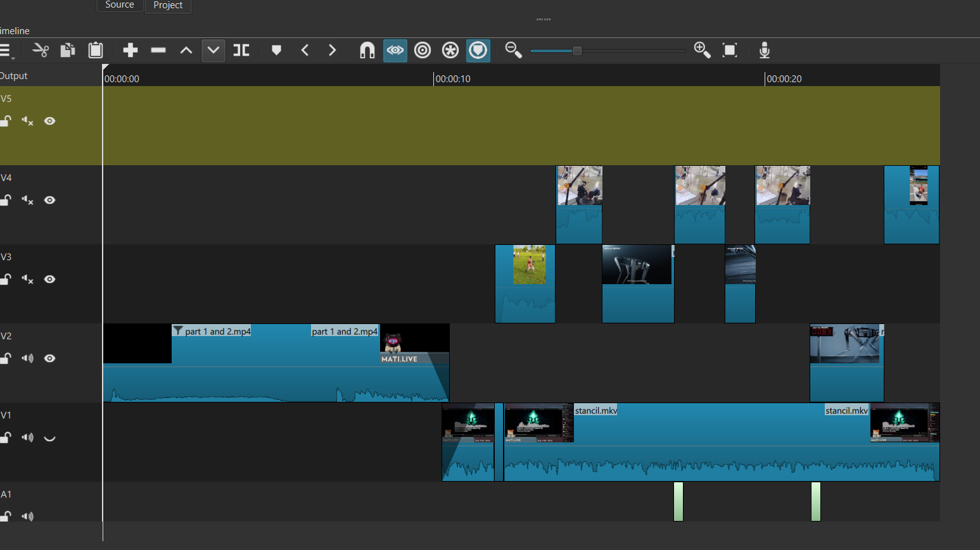Viewport: 980px width, 550px height.
Task: Create a timeline marker
Action: click(276, 50)
